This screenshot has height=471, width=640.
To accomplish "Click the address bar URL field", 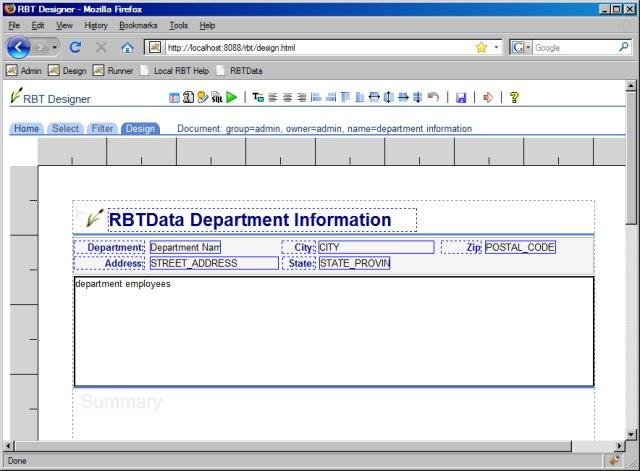I will (x=318, y=48).
